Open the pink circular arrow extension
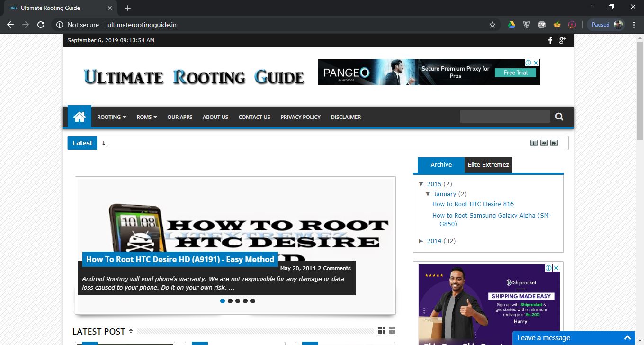Screen dimensions: 644x345 (x=572, y=25)
